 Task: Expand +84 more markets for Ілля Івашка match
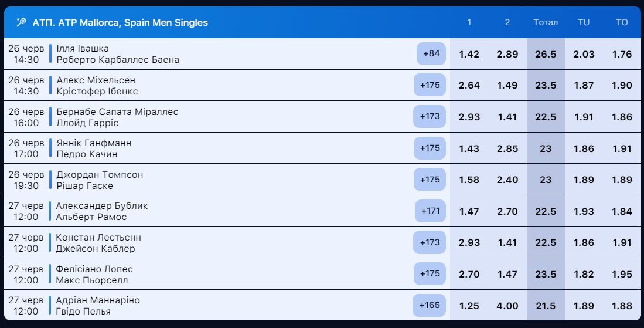point(431,54)
